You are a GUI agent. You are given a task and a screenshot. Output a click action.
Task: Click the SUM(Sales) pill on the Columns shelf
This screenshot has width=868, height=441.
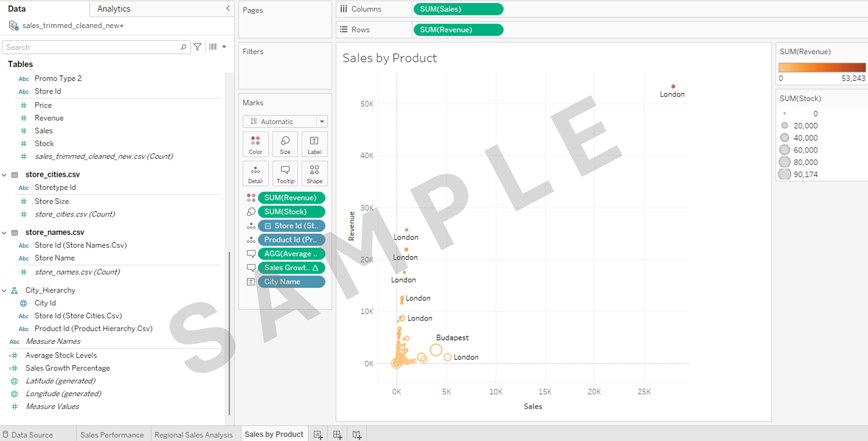coord(458,9)
